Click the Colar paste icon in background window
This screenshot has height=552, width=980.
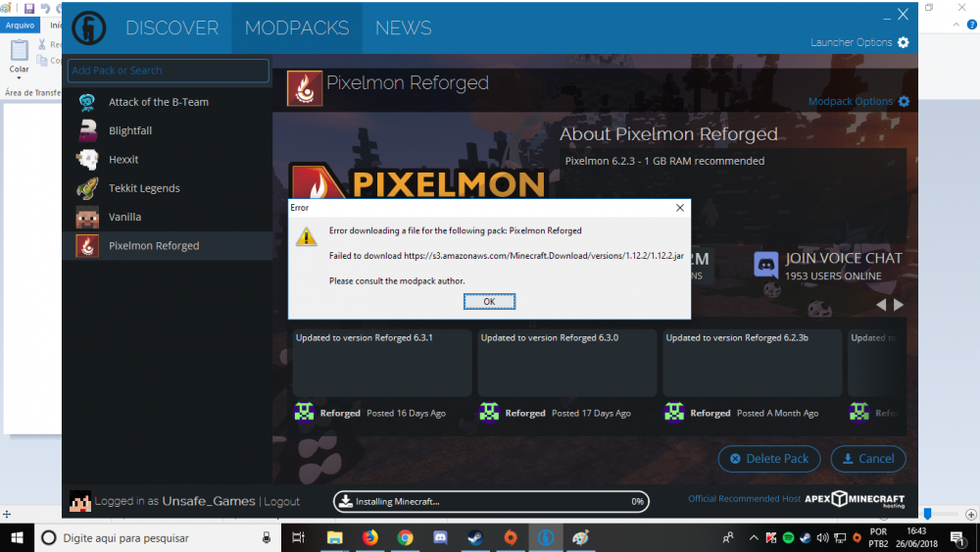pos(19,50)
